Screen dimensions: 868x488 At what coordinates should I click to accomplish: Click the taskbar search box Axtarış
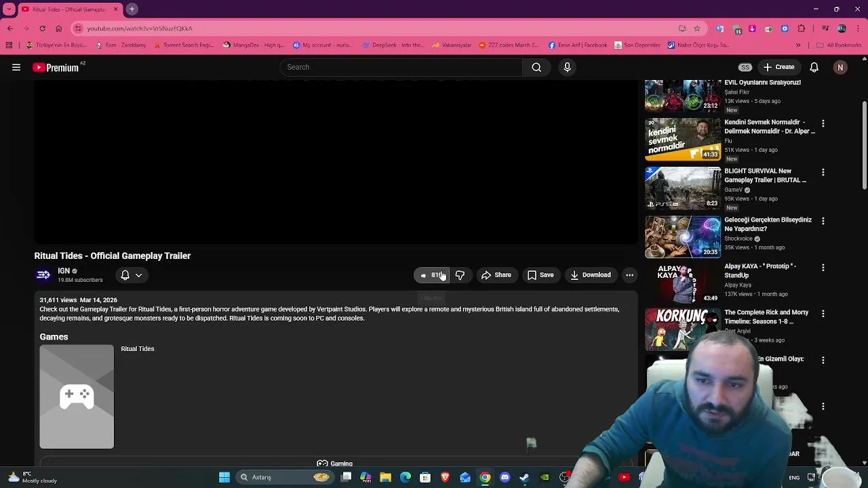point(285,477)
